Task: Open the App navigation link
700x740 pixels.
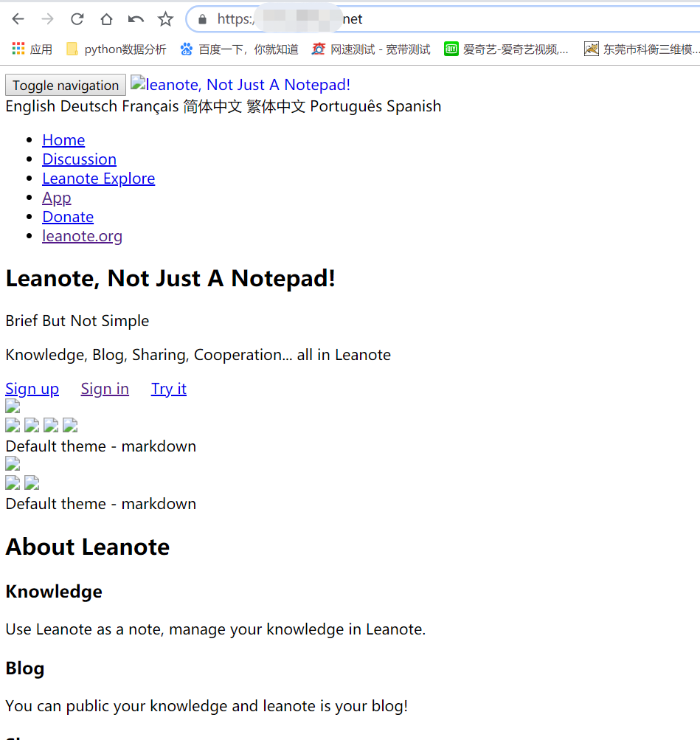Action: coord(57,198)
